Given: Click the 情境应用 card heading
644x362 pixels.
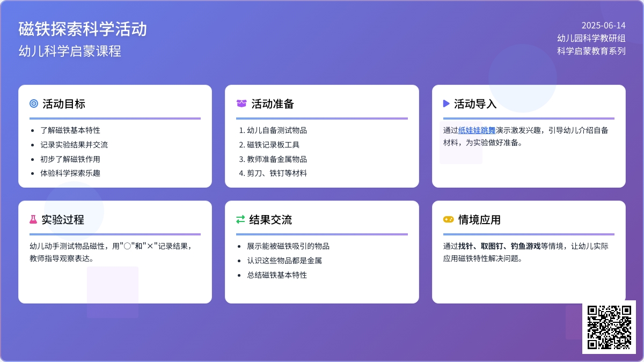Looking at the screenshot, I should tap(479, 219).
